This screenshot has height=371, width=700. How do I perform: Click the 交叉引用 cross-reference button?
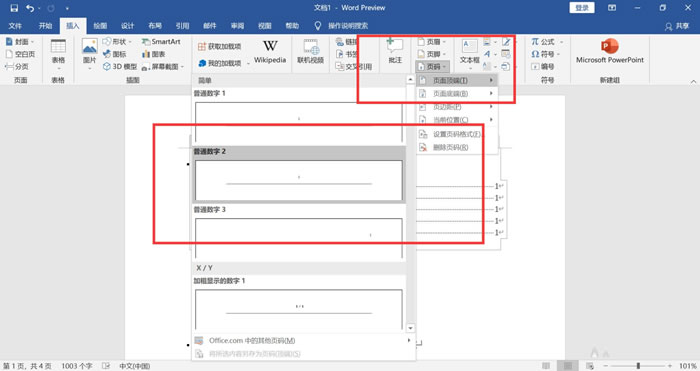coord(354,67)
